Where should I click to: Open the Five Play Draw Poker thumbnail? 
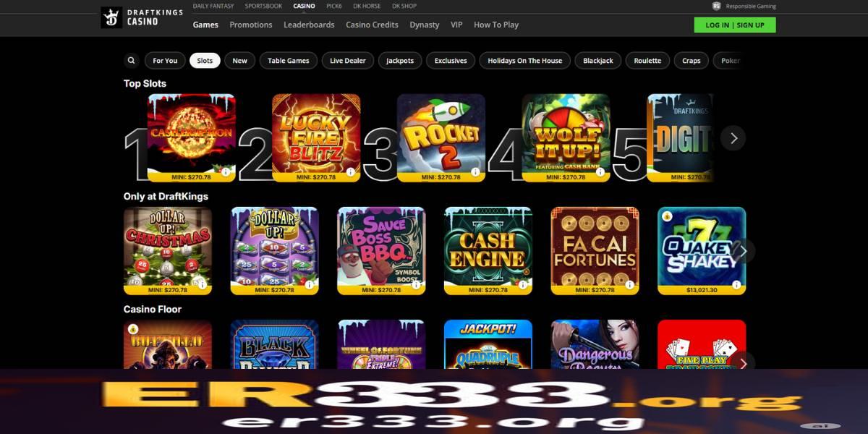702,344
